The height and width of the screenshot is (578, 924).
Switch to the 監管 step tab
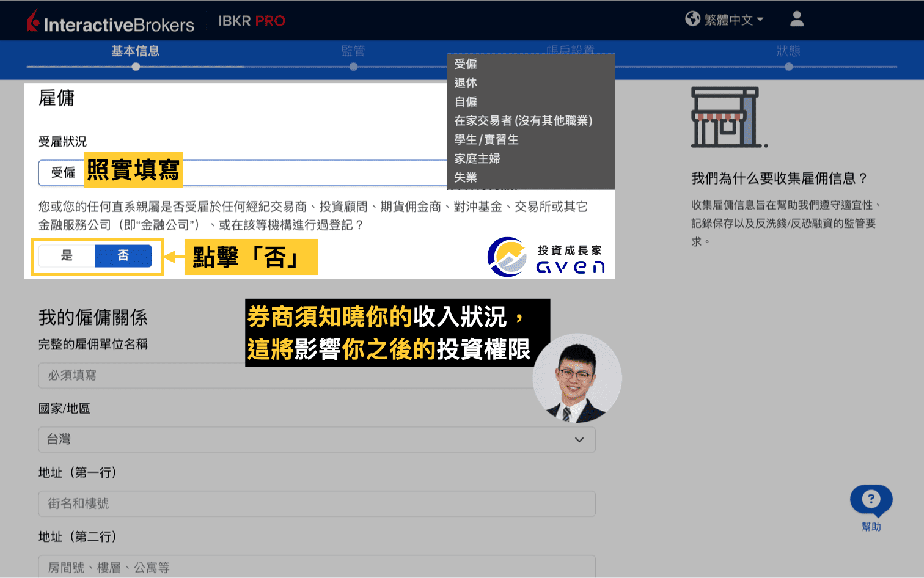(x=353, y=51)
